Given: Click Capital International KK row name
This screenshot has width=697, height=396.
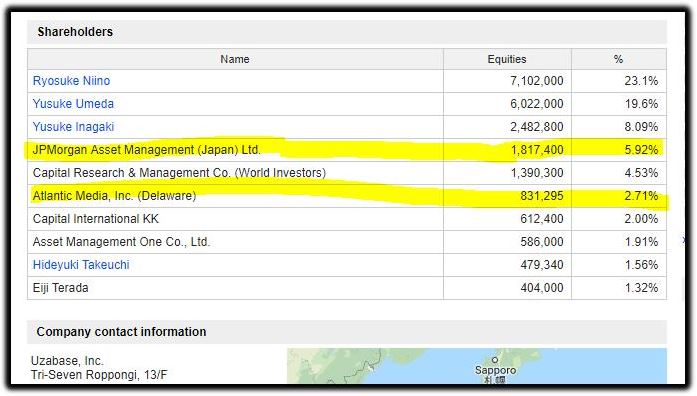Looking at the screenshot, I should [x=96, y=219].
